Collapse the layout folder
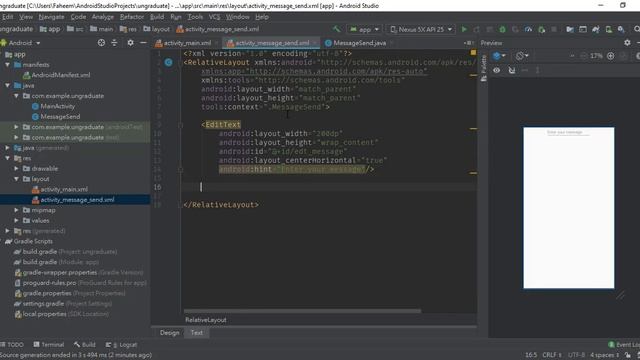 (x=16, y=179)
